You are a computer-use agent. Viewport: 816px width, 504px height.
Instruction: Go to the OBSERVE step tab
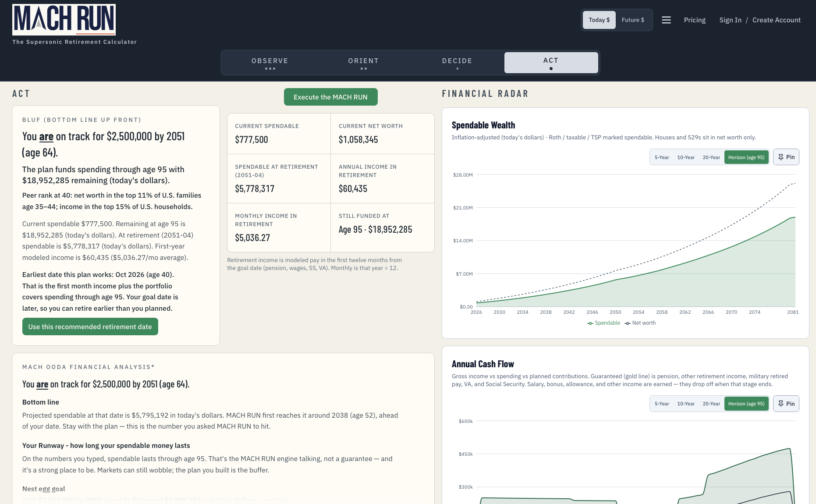[x=270, y=63]
